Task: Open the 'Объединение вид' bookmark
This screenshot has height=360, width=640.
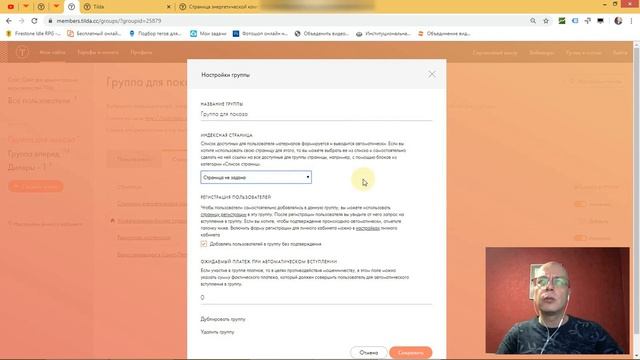Action: click(x=444, y=34)
